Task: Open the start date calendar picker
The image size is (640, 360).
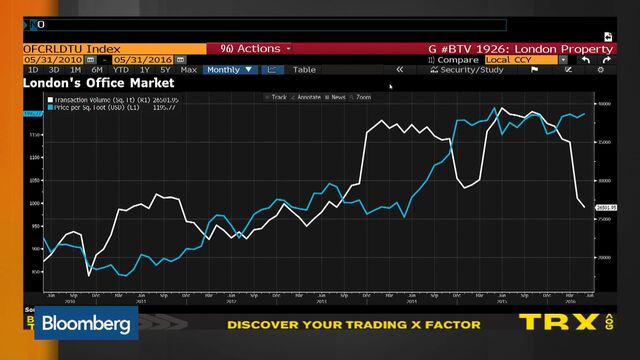Action: click(91, 60)
